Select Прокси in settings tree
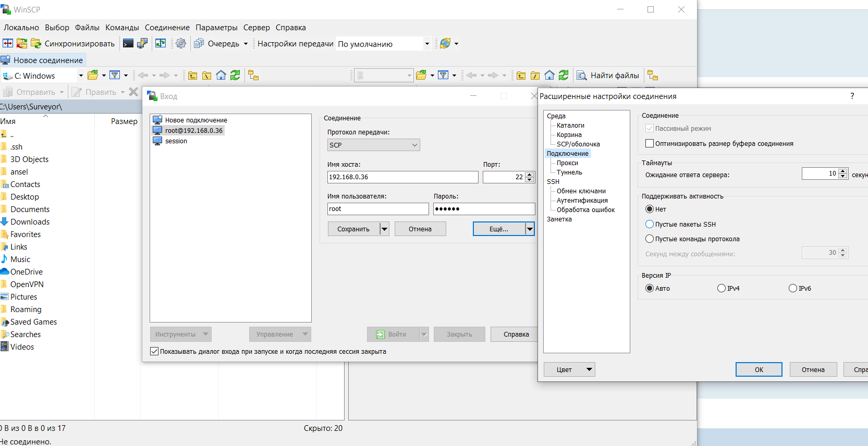The height and width of the screenshot is (446, 868). pos(567,163)
